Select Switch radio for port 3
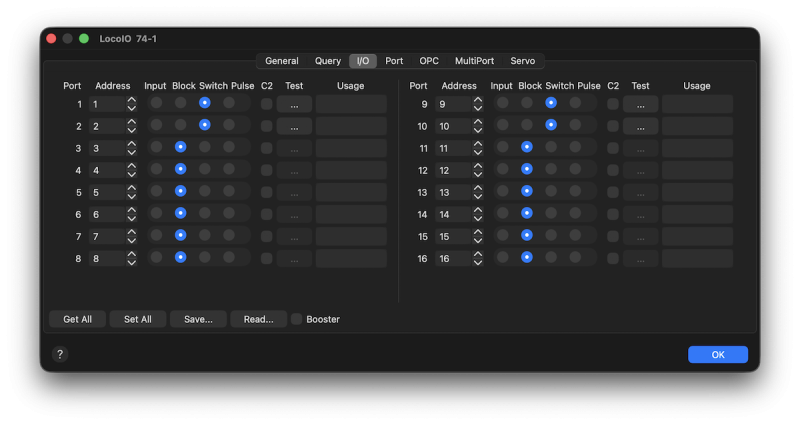Screen dimensions: 800x425 click(205, 147)
